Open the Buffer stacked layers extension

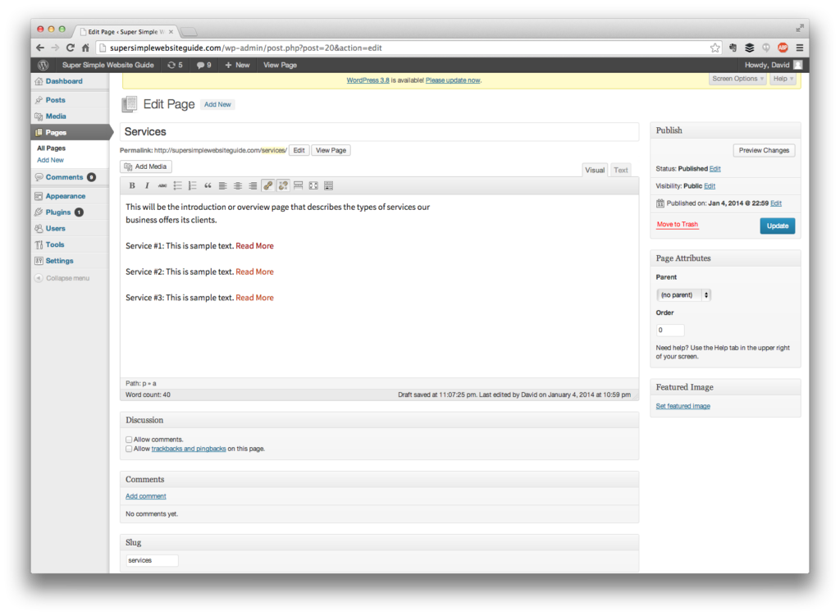pos(750,48)
